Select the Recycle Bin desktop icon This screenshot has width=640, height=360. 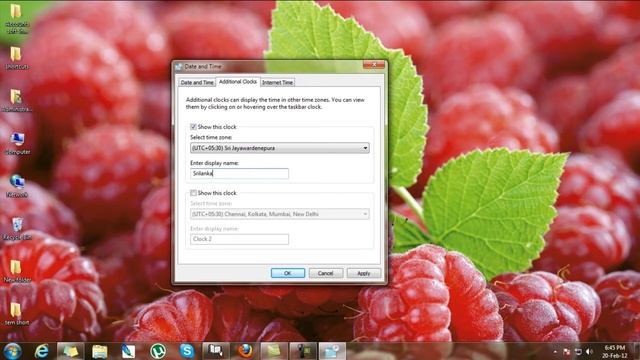click(x=17, y=229)
